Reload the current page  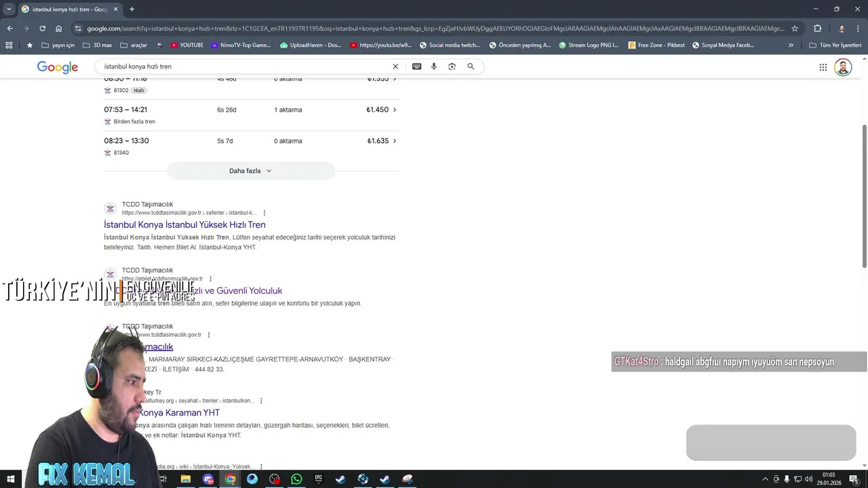click(x=42, y=28)
